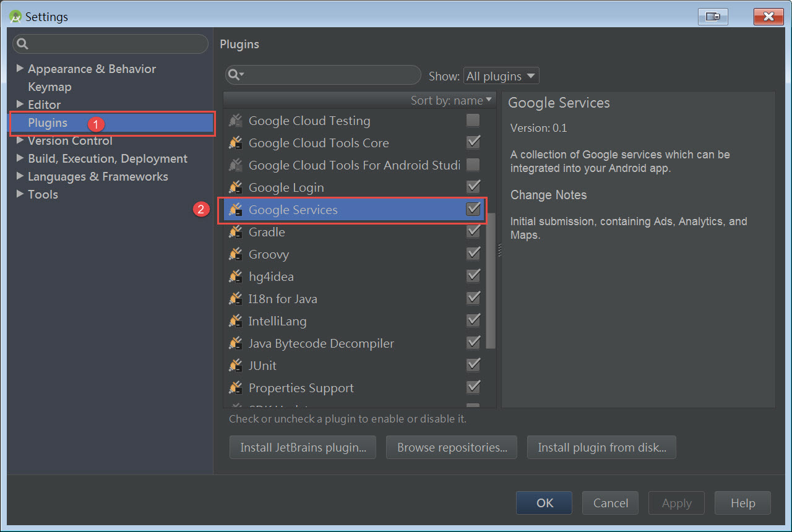This screenshot has width=792, height=532.
Task: Disable the Properties Support checkbox
Action: (x=473, y=387)
